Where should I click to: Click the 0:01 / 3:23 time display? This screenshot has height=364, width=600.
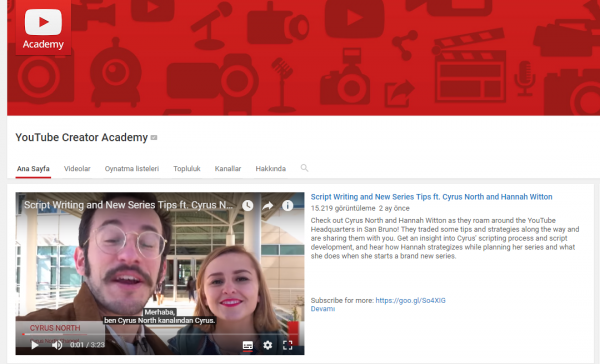click(x=87, y=345)
